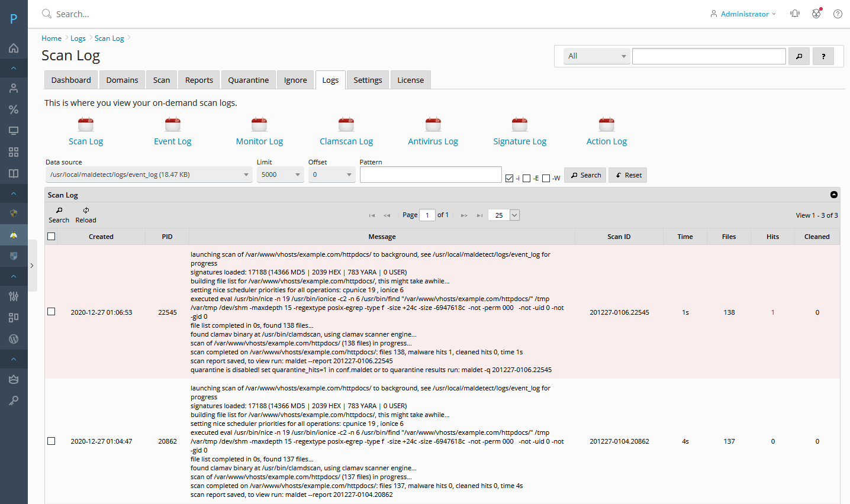
Task: Open the All filter dropdown
Action: click(x=597, y=56)
